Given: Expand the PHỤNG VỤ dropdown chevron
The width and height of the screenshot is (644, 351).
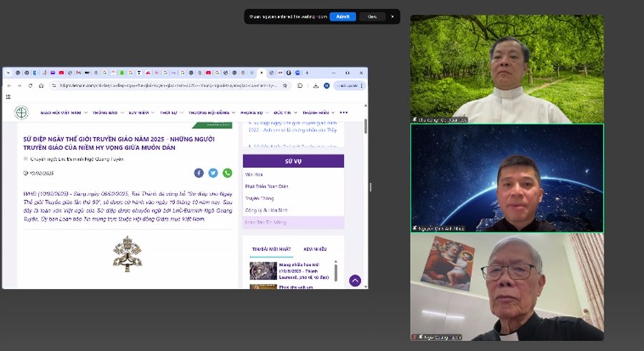Looking at the screenshot, I should pos(267,113).
